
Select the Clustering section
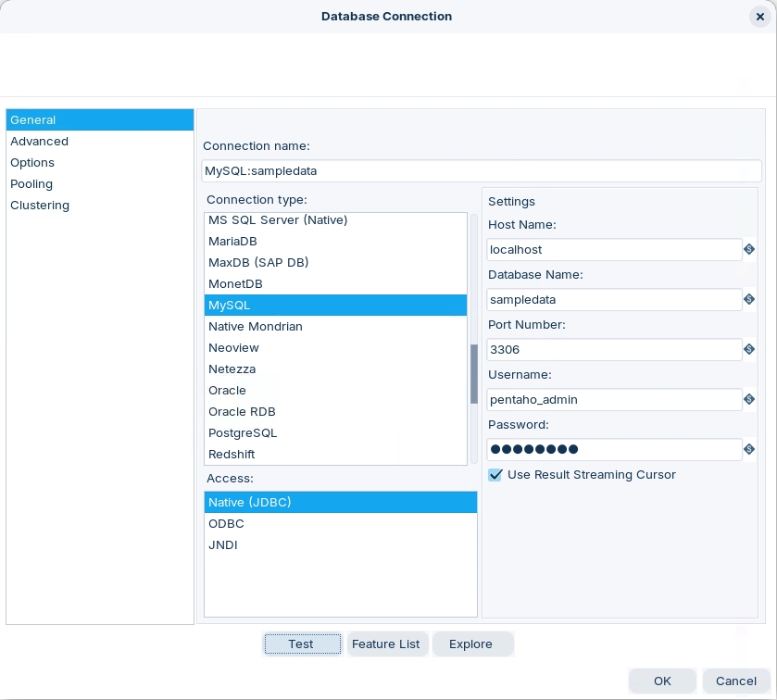point(40,206)
